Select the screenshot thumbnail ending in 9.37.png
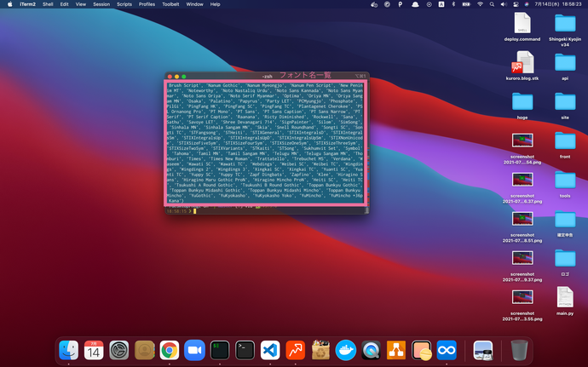Screen dimensions: 588x367 [x=522, y=258]
